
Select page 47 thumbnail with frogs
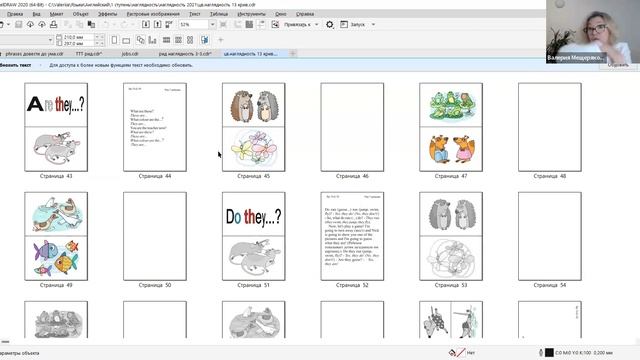451,127
